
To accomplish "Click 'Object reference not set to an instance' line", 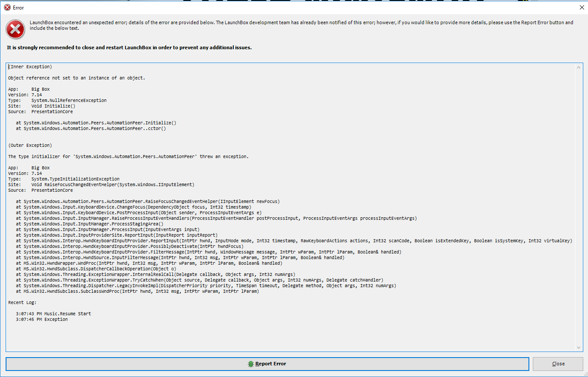I will (77, 78).
